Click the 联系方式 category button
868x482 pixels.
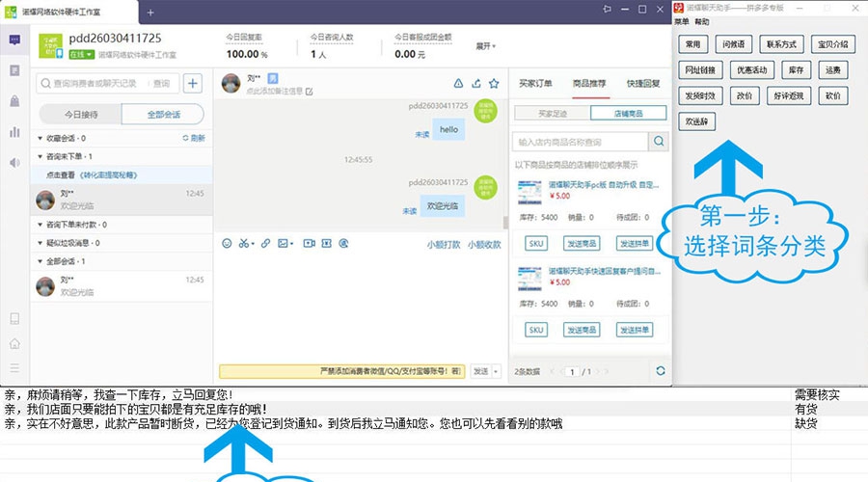(x=781, y=44)
